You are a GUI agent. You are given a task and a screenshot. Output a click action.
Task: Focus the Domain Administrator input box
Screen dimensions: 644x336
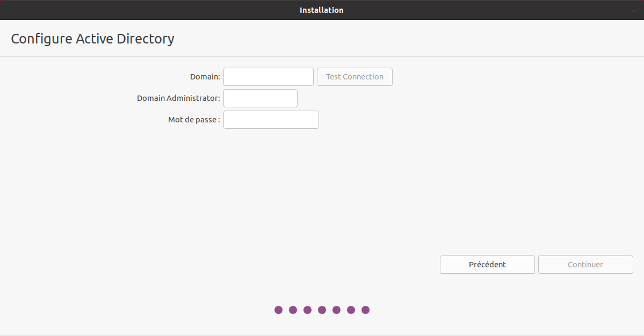[260, 98]
